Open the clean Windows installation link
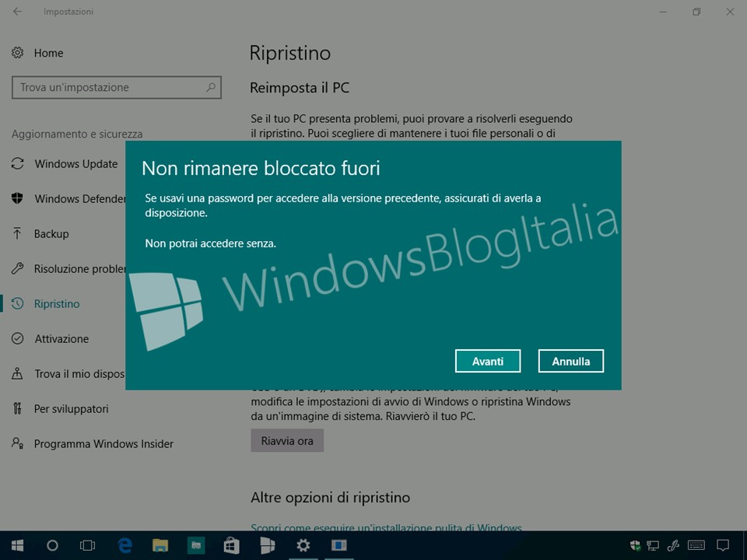Screen dimensions: 747x560 (387, 527)
